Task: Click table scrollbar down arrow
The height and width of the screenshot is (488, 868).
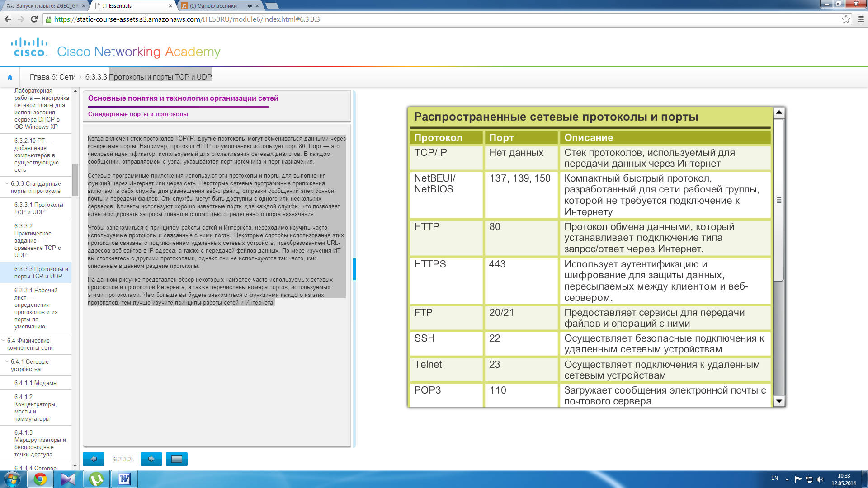Action: click(779, 401)
